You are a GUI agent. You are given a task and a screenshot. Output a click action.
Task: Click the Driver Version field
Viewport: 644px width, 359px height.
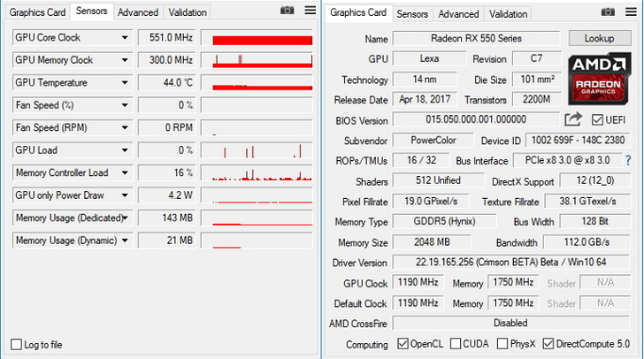(511, 262)
